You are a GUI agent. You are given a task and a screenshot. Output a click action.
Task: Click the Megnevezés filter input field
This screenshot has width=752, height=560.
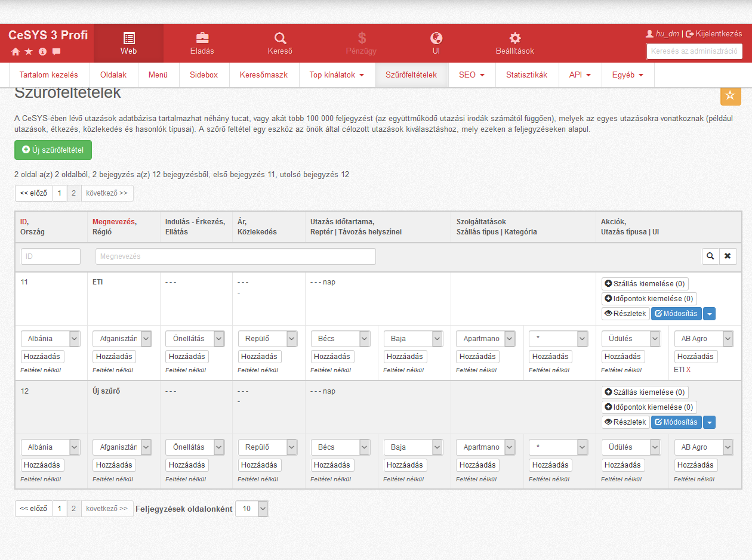pos(236,256)
